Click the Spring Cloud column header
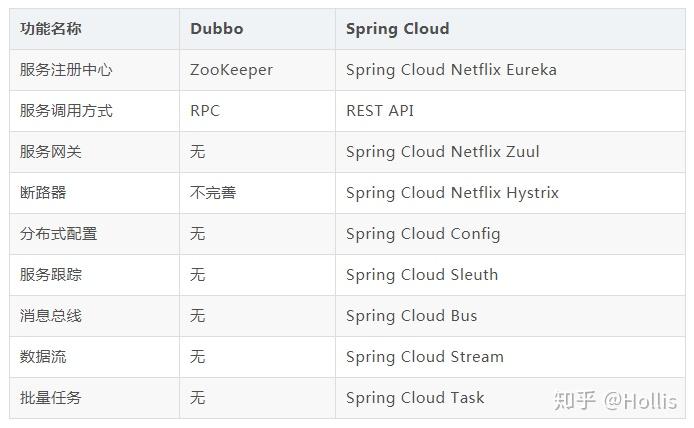Viewport: 694px width, 428px height. [397, 29]
